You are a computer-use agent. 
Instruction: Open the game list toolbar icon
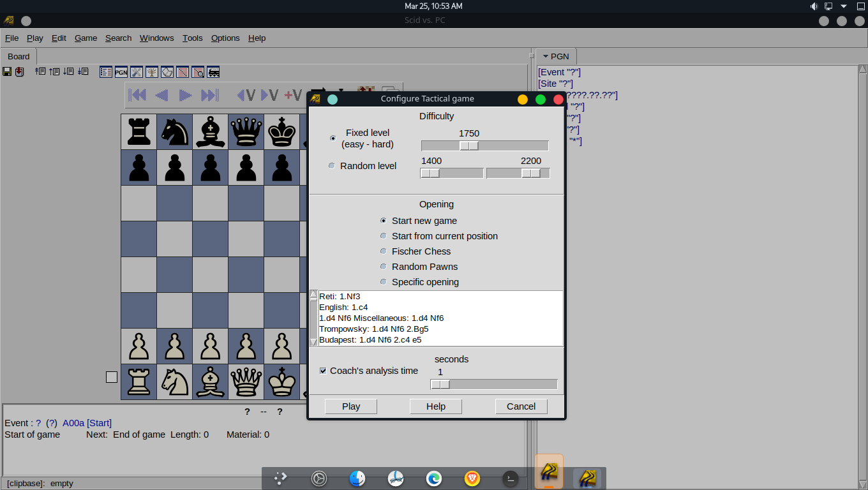106,72
